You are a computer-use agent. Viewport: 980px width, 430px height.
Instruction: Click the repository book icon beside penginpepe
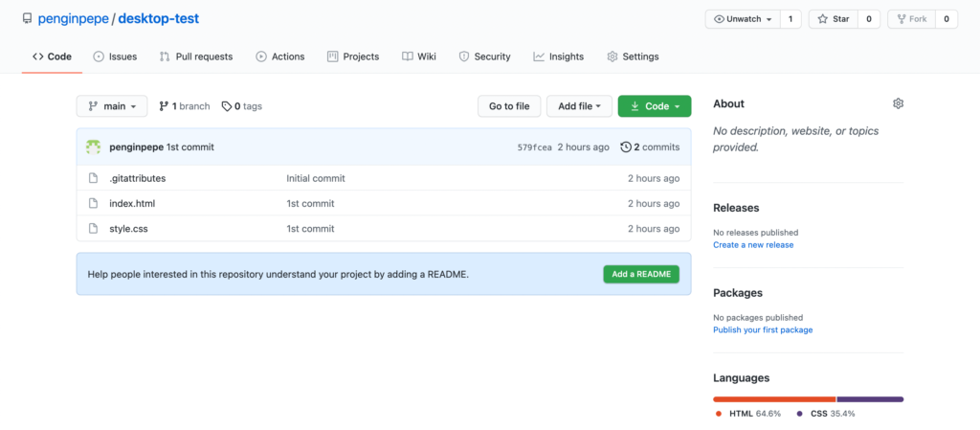coord(27,19)
